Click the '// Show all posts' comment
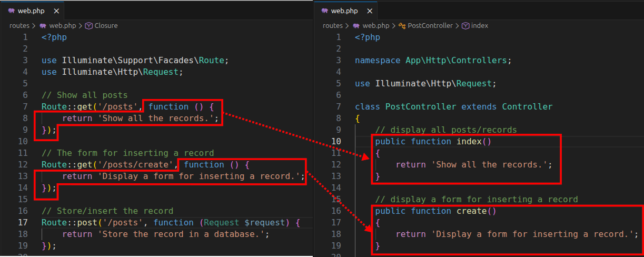 click(x=85, y=95)
